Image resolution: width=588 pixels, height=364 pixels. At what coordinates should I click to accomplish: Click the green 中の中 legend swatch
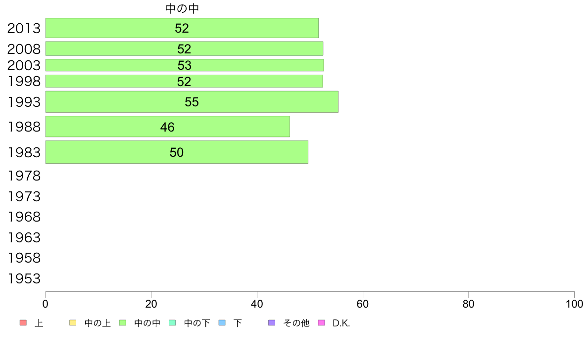click(x=123, y=323)
